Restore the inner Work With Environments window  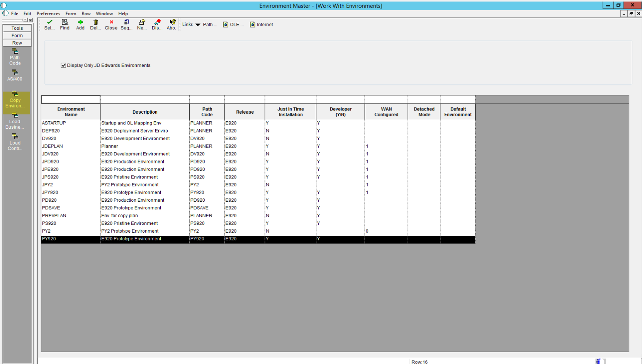click(x=631, y=14)
